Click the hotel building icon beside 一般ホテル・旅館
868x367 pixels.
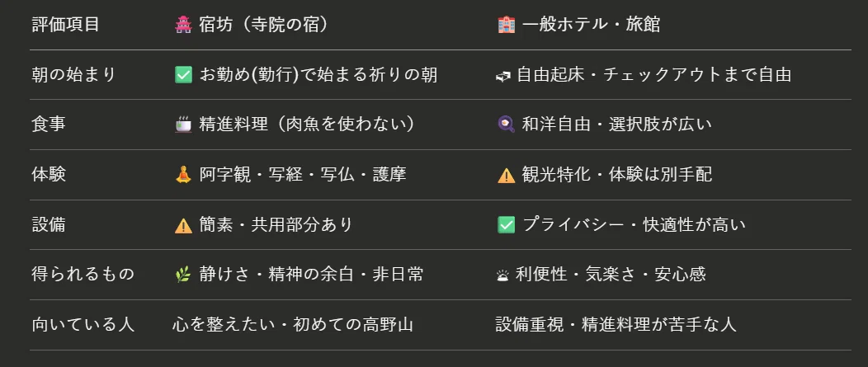(506, 25)
